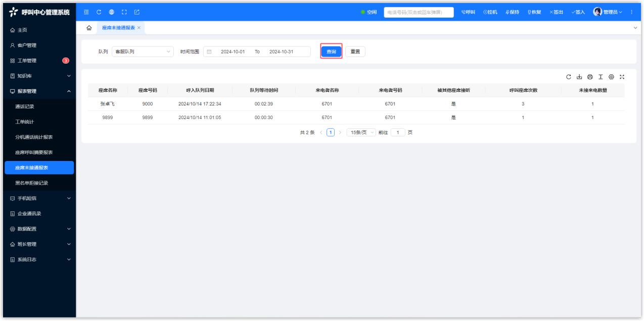Open 黑名单拒接记录 menu item
This screenshot has height=321, width=644.
32,183
